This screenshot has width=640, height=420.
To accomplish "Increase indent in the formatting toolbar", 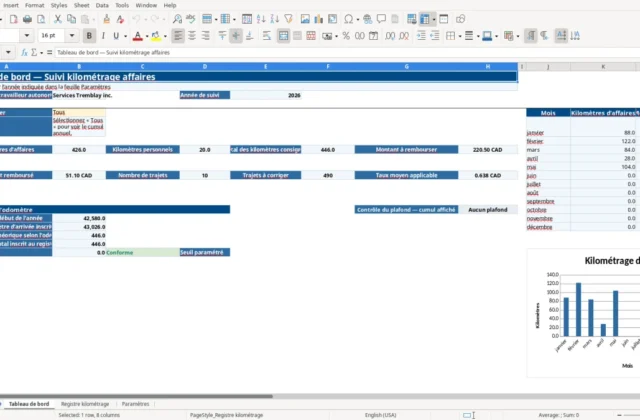I will click(x=421, y=36).
